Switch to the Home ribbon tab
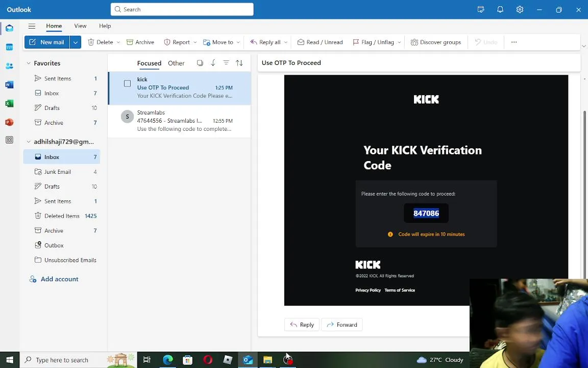Screen dimensions: 588x368 point(54,26)
